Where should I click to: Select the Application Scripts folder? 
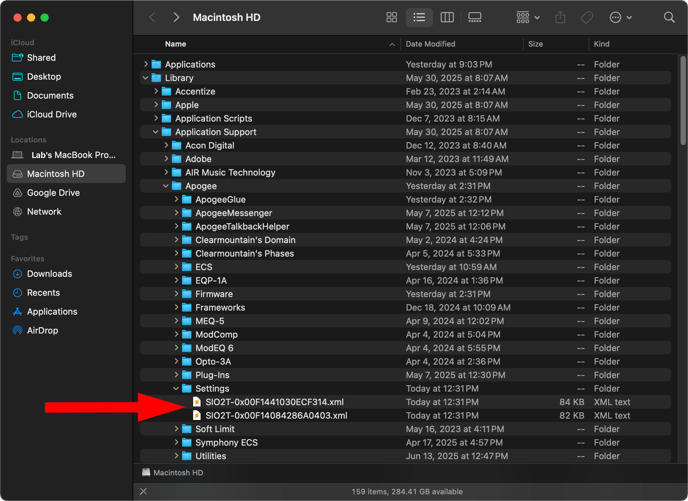click(x=405, y=118)
